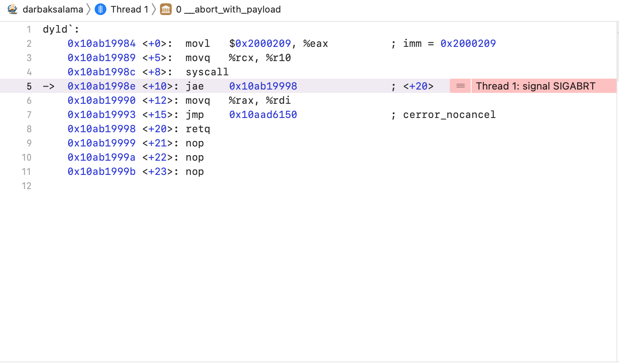
Task: Click the immediate value 0x2000209 in the comment
Action: coord(468,44)
